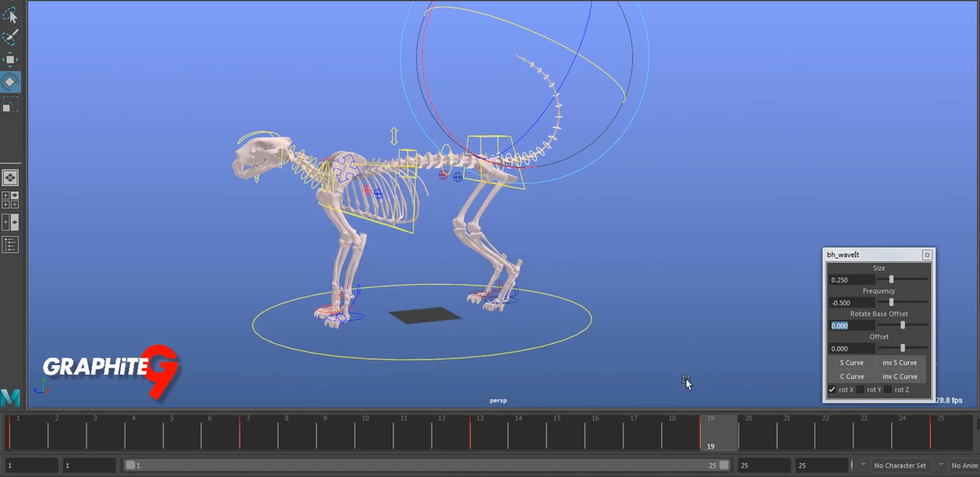
Task: Switch to four view layout
Action: [10, 200]
